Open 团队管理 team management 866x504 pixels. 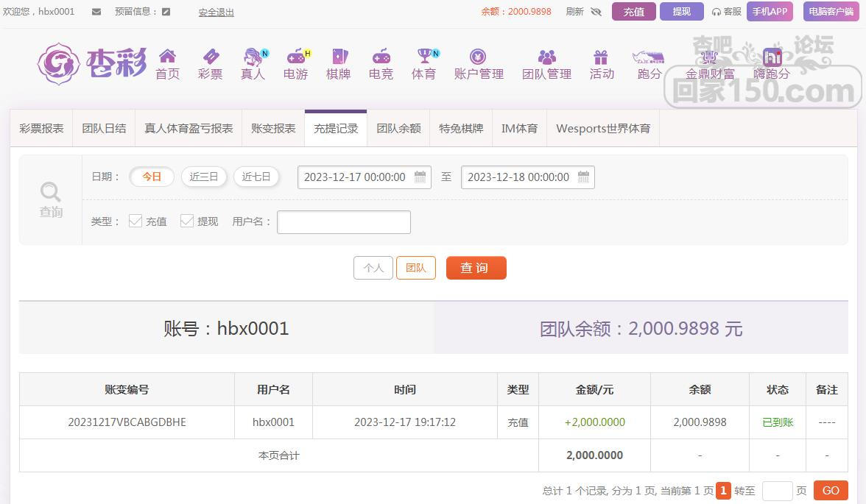pyautogui.click(x=546, y=64)
